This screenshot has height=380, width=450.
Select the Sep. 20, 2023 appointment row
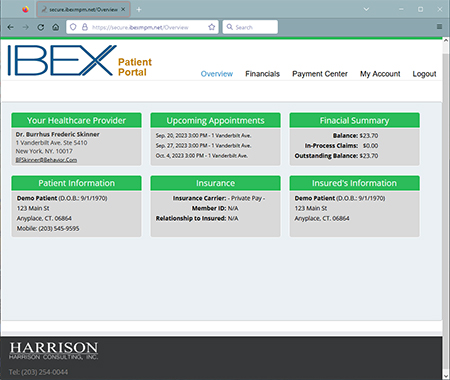pyautogui.click(x=203, y=136)
